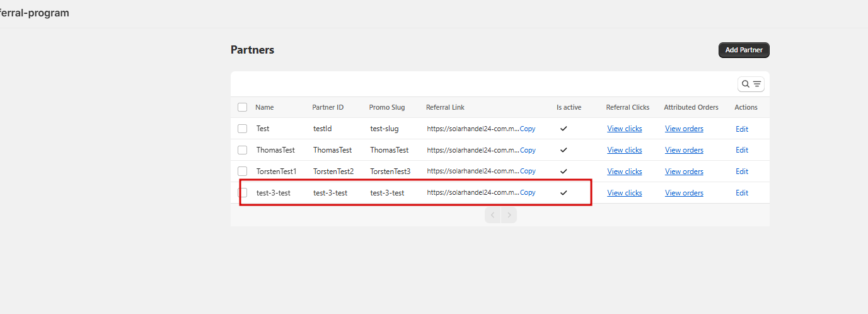Open the search and filter button

tap(751, 84)
